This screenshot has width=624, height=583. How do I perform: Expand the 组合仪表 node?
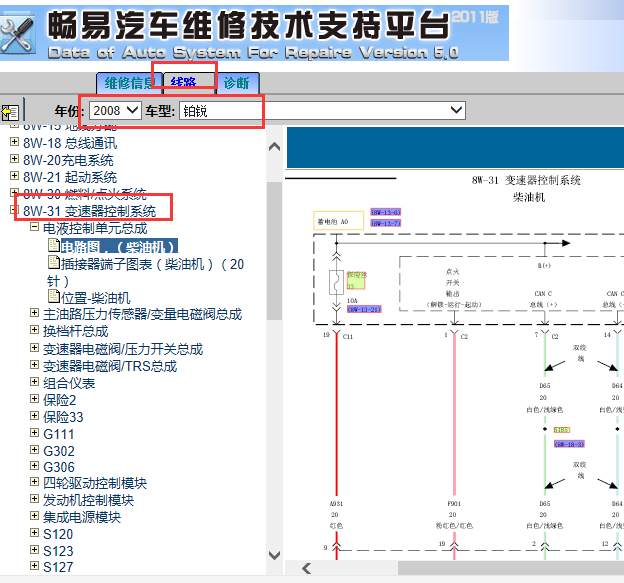[35, 382]
